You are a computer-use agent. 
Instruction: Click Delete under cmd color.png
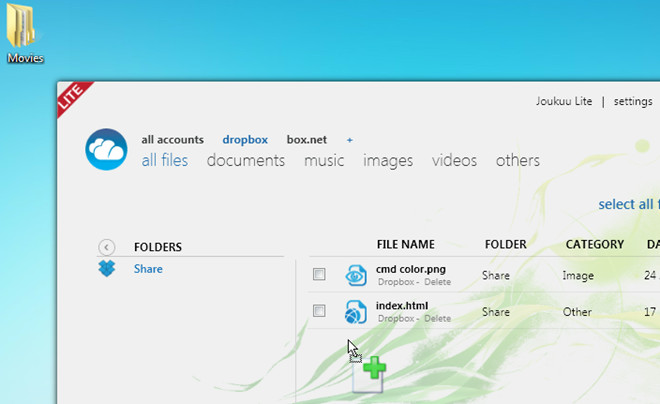pos(437,282)
